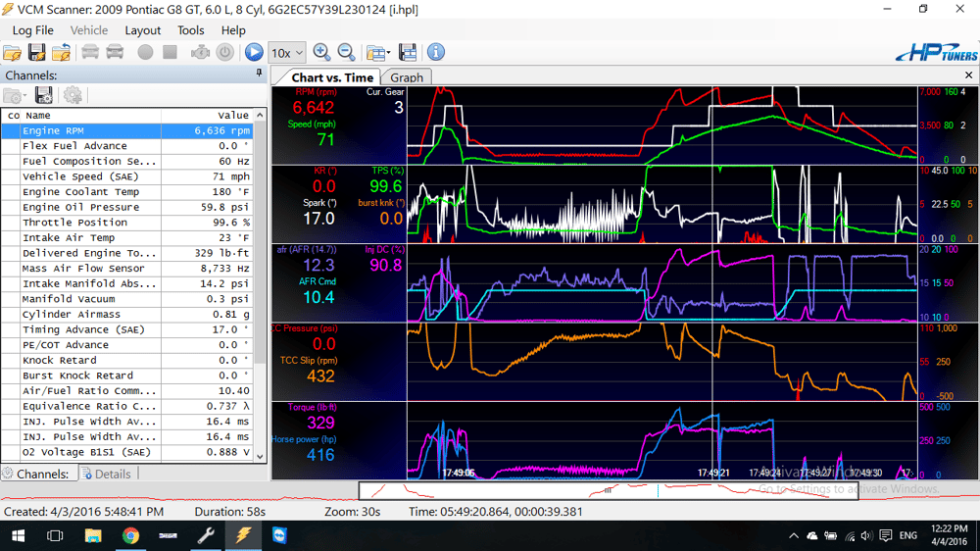
Task: Open the 10x playback speed dropdown
Action: [299, 53]
